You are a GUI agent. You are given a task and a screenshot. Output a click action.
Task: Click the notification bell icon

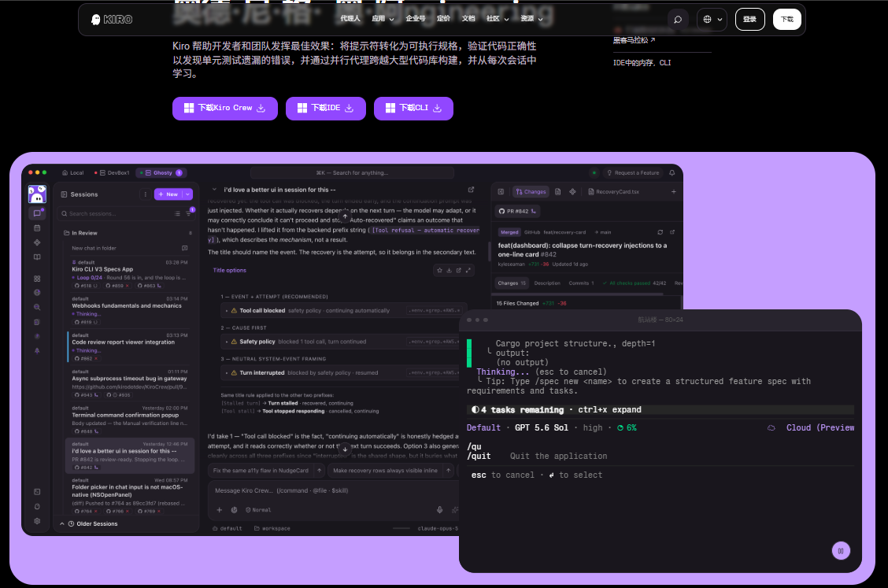tap(672, 172)
